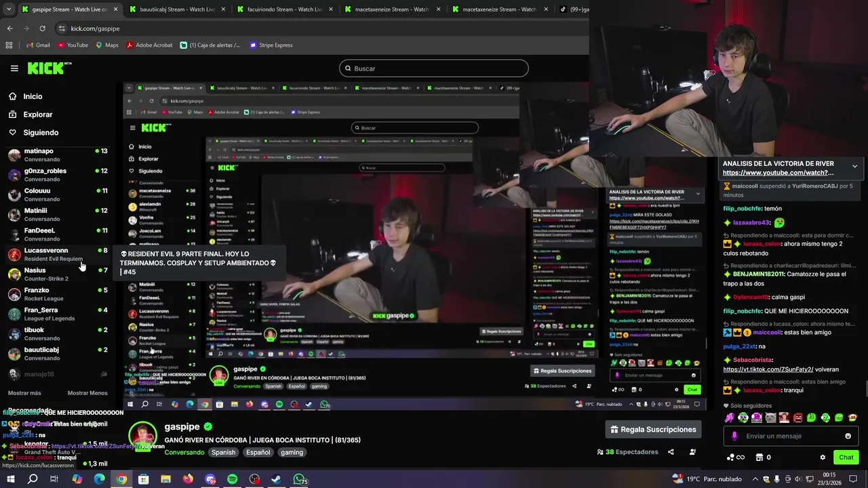Show hidden system tray icons
868x488 pixels.
(754, 479)
